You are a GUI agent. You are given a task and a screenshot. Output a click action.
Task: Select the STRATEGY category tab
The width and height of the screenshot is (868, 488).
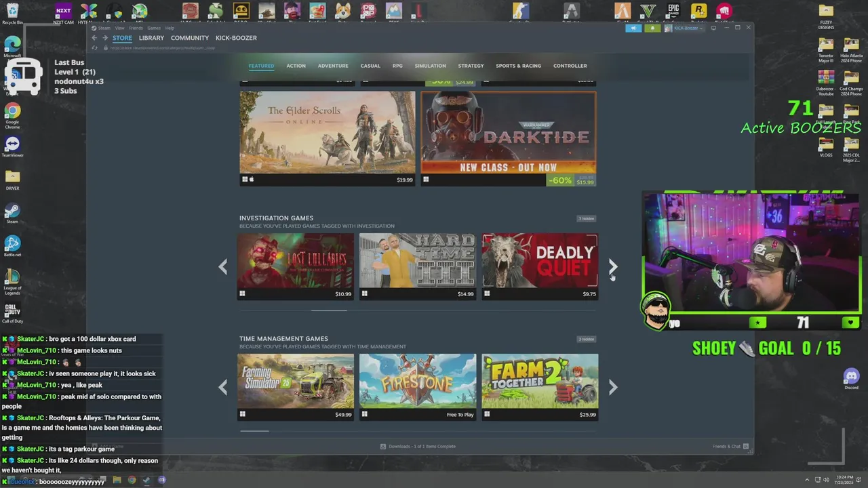tap(471, 66)
